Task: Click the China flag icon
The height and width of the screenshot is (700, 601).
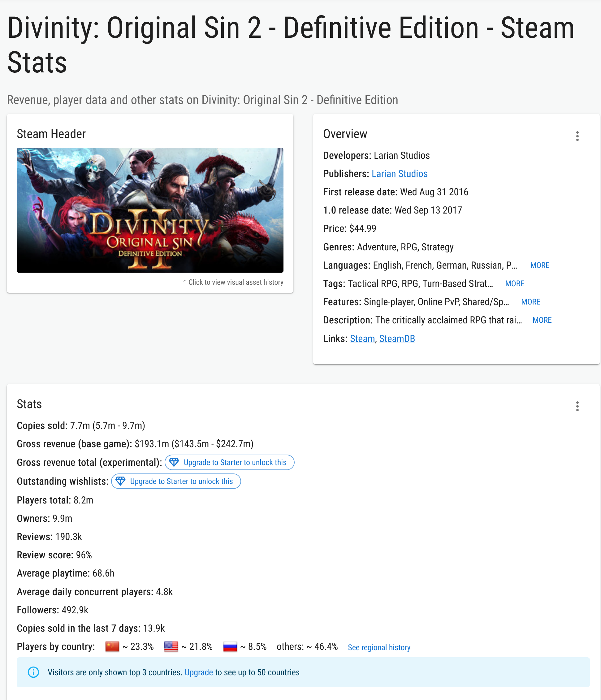Action: pyautogui.click(x=112, y=647)
